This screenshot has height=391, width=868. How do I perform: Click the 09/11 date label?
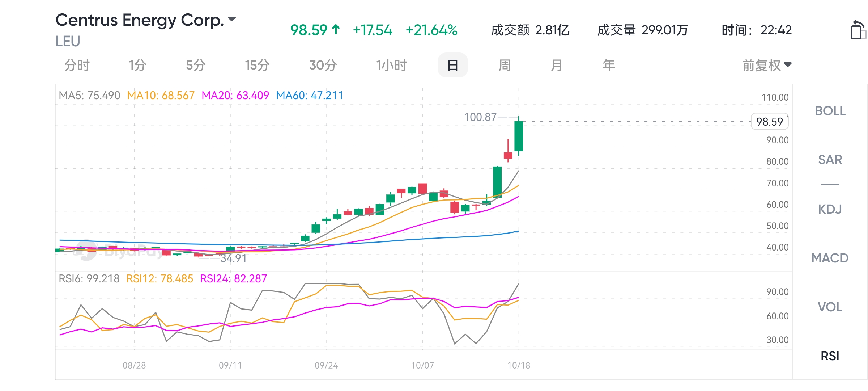point(230,365)
